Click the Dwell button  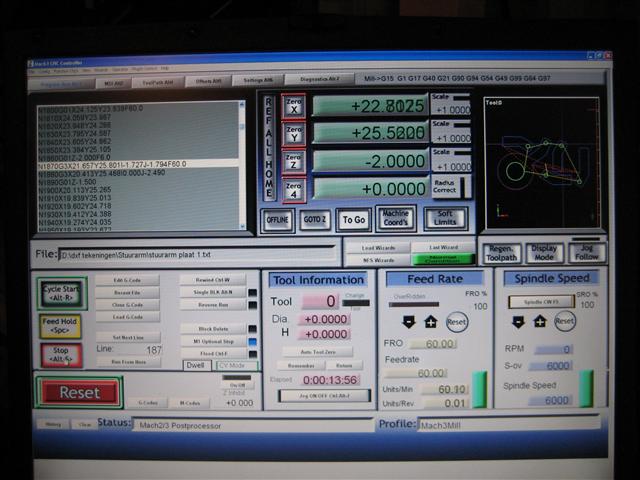tap(197, 365)
